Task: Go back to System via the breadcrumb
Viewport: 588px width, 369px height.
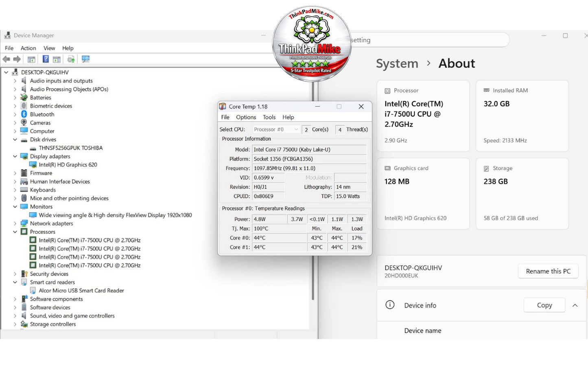Action: tap(397, 63)
